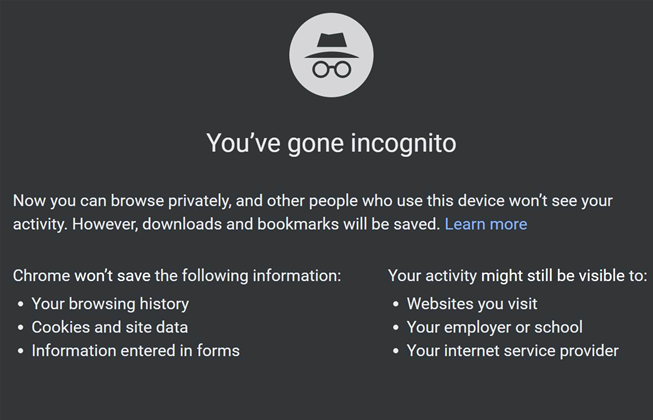Click the "You've gone incognito" heading

(331, 143)
